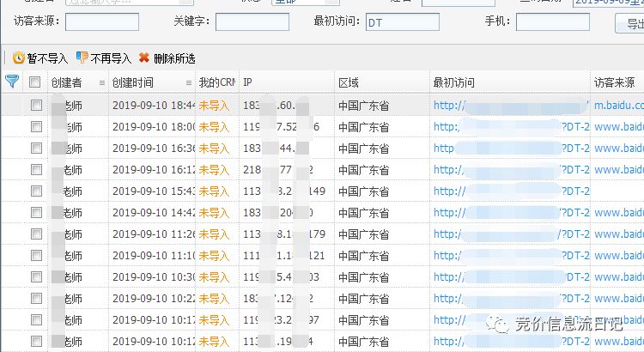Click the thumbs-down icon for 不再导入
The height and width of the screenshot is (352, 644).
coord(82,58)
